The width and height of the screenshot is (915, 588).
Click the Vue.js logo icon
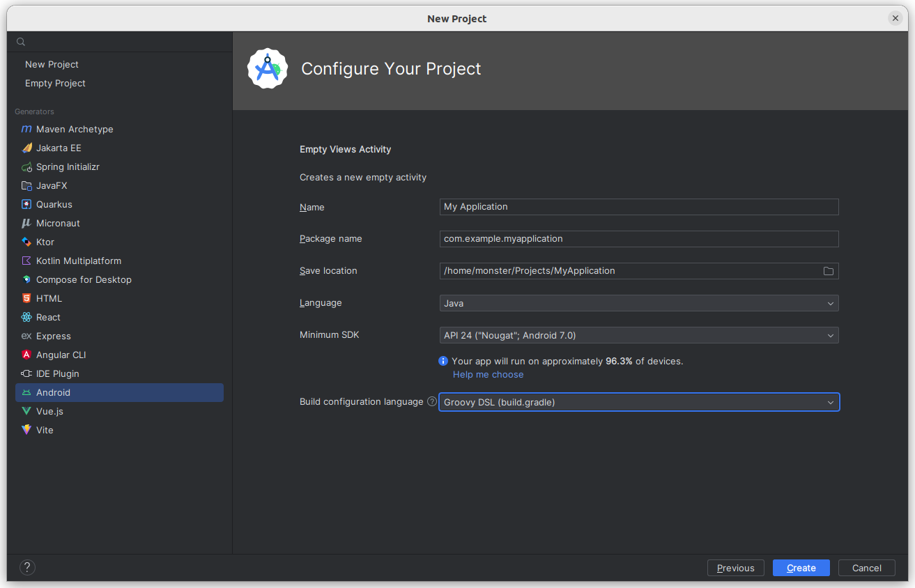click(26, 411)
